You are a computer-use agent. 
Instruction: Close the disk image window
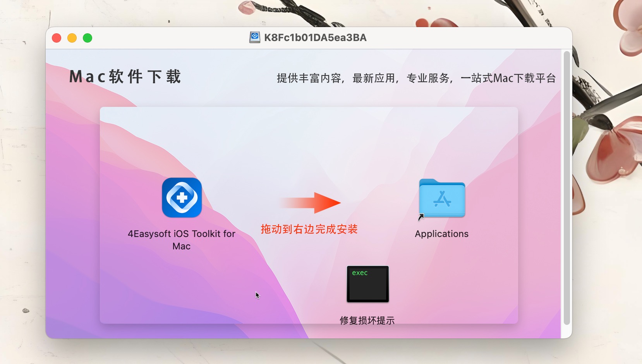pos(57,38)
